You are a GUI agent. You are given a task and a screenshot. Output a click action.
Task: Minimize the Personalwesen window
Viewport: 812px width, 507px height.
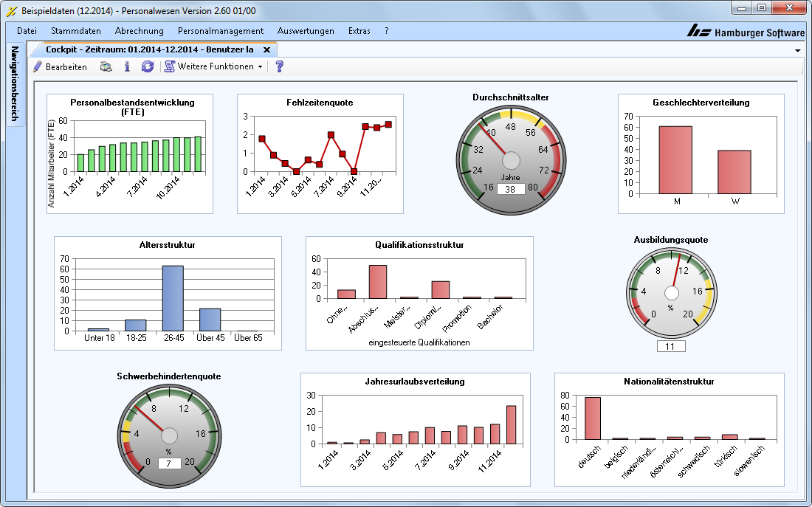(742, 8)
